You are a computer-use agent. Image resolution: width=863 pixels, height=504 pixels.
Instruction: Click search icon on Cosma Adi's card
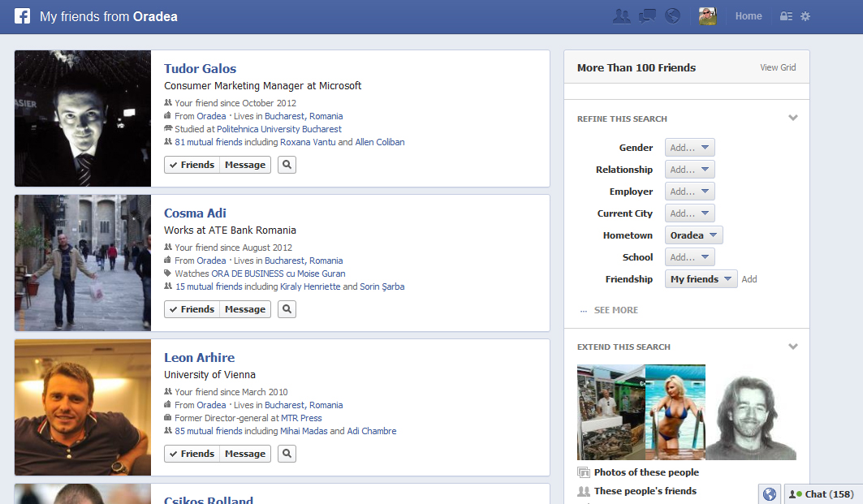(287, 309)
